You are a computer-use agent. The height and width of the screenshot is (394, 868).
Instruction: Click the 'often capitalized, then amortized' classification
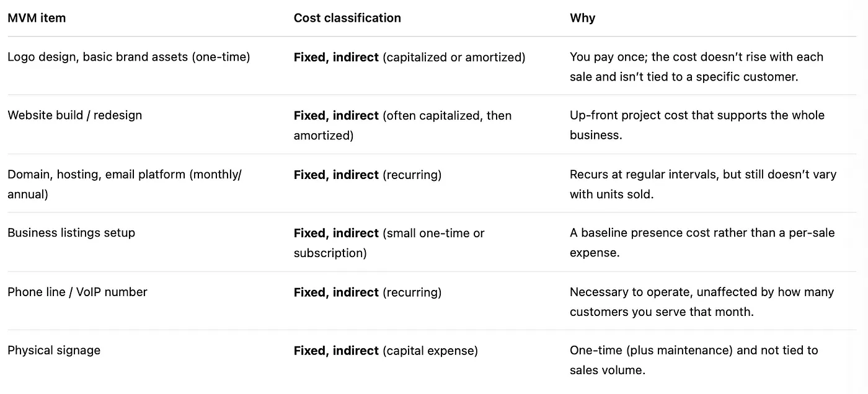tap(403, 125)
